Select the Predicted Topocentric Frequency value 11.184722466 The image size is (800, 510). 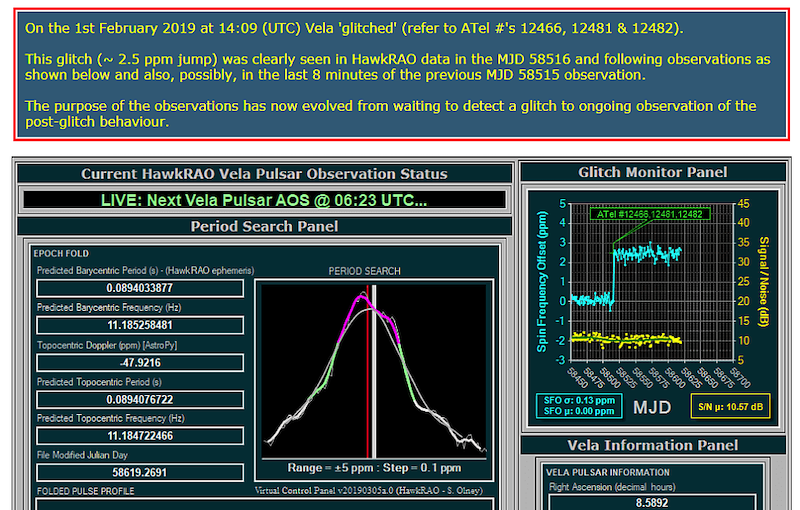(140, 436)
